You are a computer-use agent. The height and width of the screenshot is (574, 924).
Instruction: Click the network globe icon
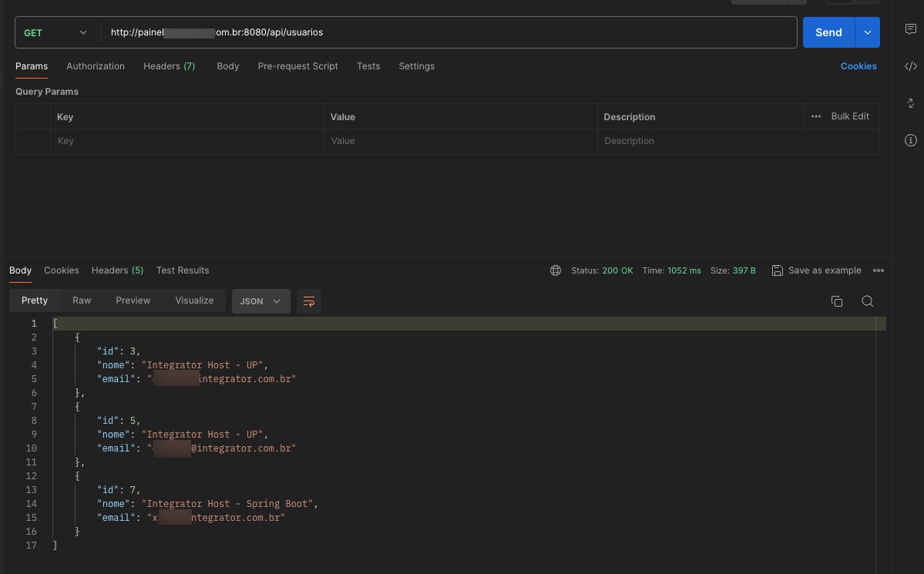point(556,270)
